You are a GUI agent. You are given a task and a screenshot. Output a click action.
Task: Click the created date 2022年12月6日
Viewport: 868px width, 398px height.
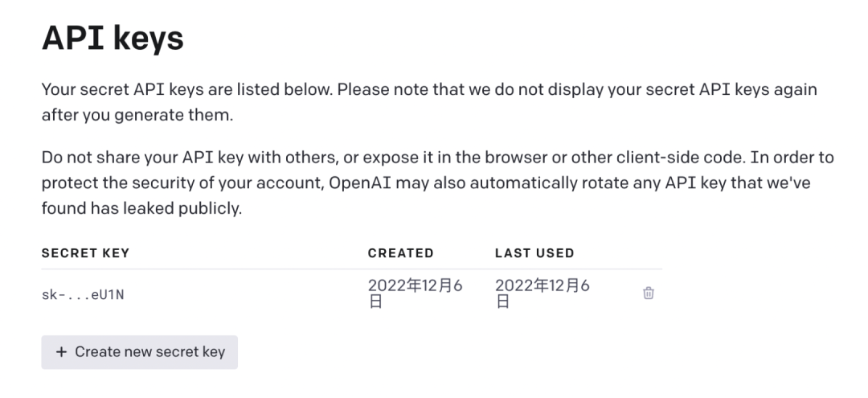point(415,293)
